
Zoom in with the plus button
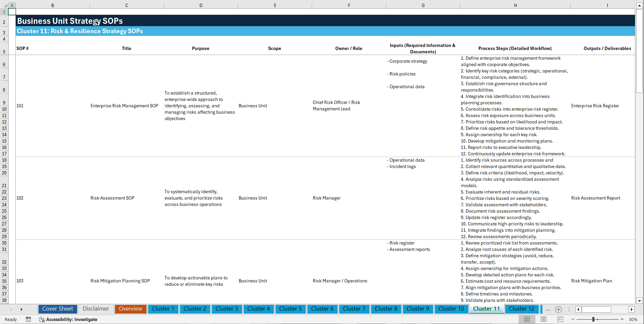click(622, 319)
